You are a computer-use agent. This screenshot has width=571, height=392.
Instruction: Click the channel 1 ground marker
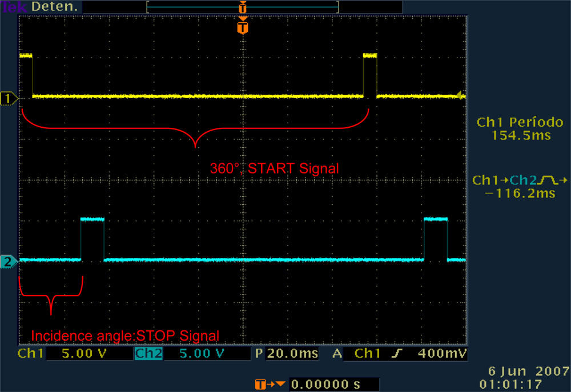click(9, 99)
